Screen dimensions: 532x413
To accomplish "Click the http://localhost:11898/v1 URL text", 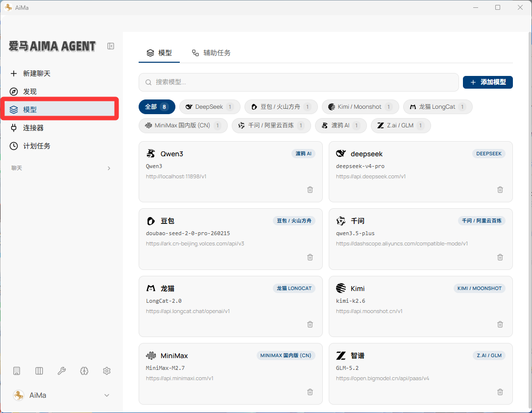I will (x=176, y=176).
